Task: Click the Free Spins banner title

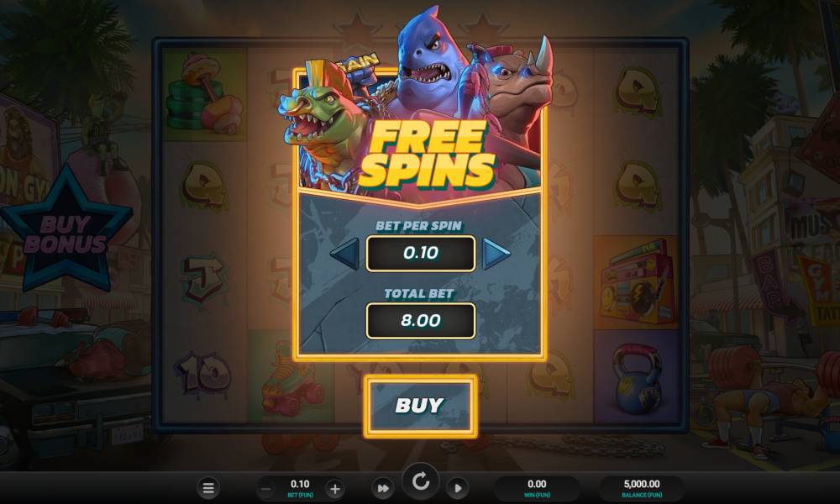Action: coord(427,154)
